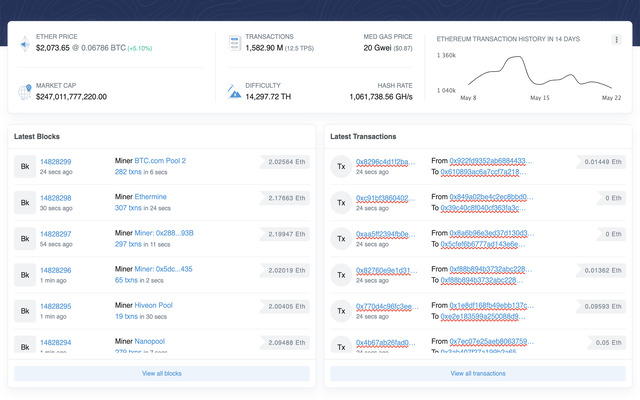Open transaction hash 0x770d4c96fc3ee
The height and width of the screenshot is (400, 640).
[387, 306]
